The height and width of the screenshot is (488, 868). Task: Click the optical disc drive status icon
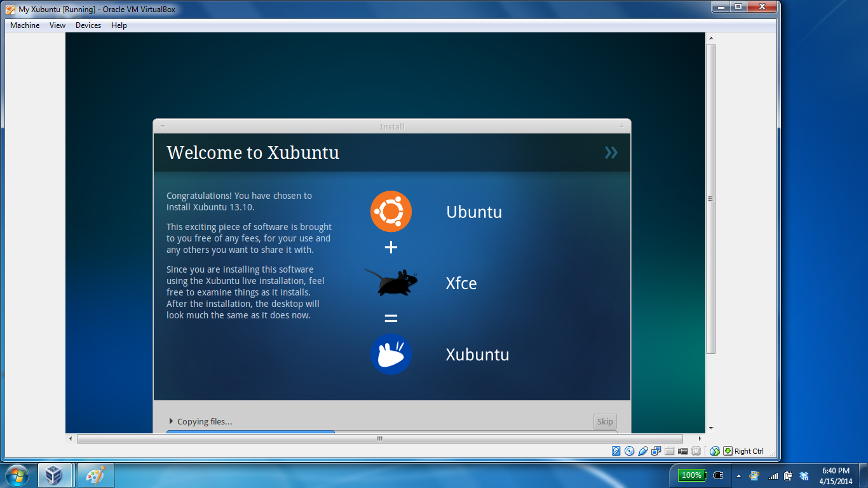tap(629, 451)
